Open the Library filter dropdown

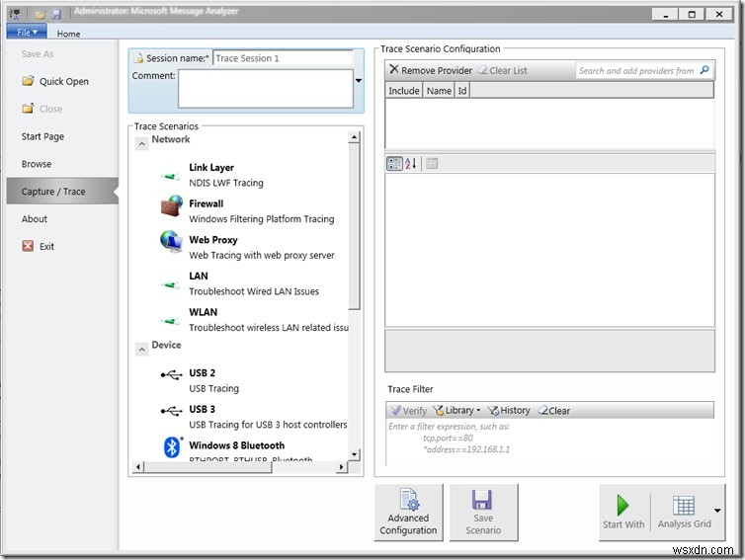tap(457, 410)
